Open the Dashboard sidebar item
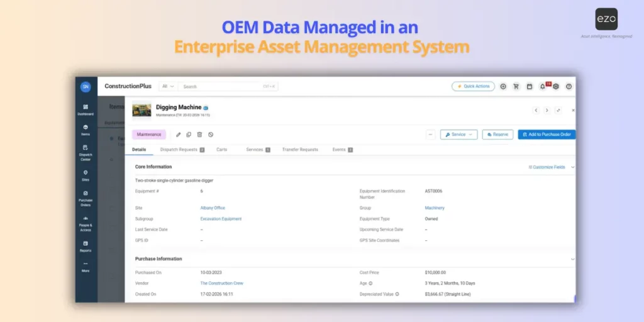 click(86, 109)
